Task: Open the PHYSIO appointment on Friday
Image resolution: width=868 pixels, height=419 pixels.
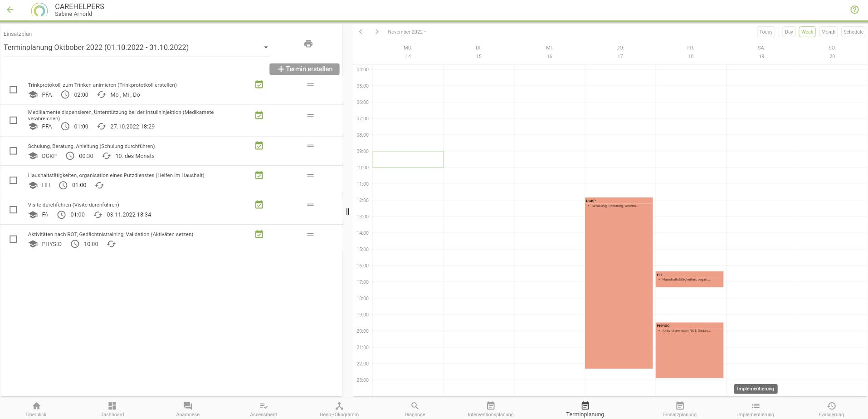Action: [x=689, y=350]
